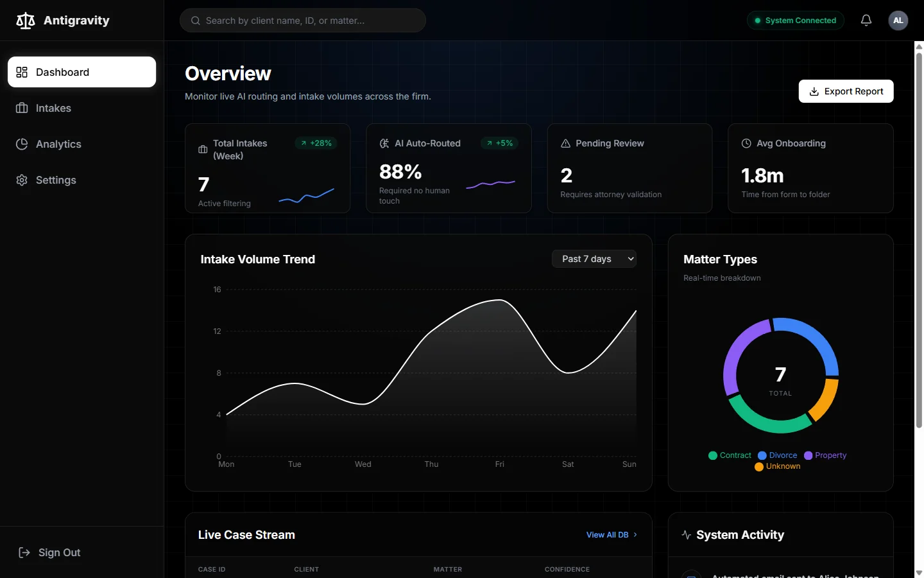Click the CONFIDENCE column header

567,570
